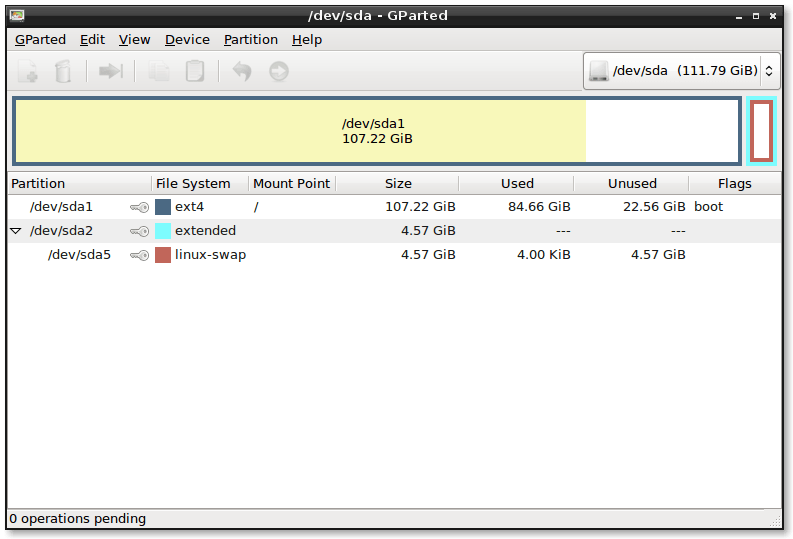793x539 pixels.
Task: Open the Help menu
Action: tap(306, 39)
